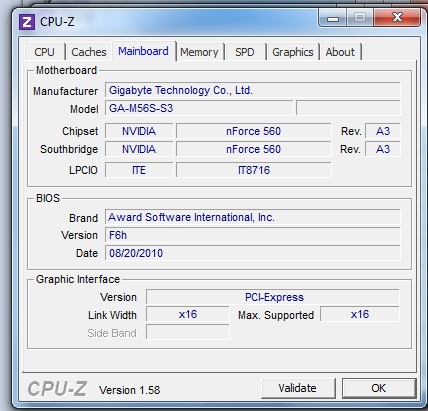Click the CPU-Z window title text

click(57, 22)
